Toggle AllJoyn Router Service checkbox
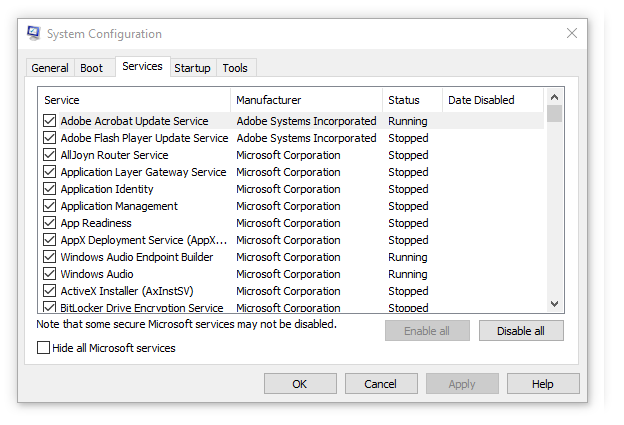The height and width of the screenshot is (425, 624). (49, 155)
